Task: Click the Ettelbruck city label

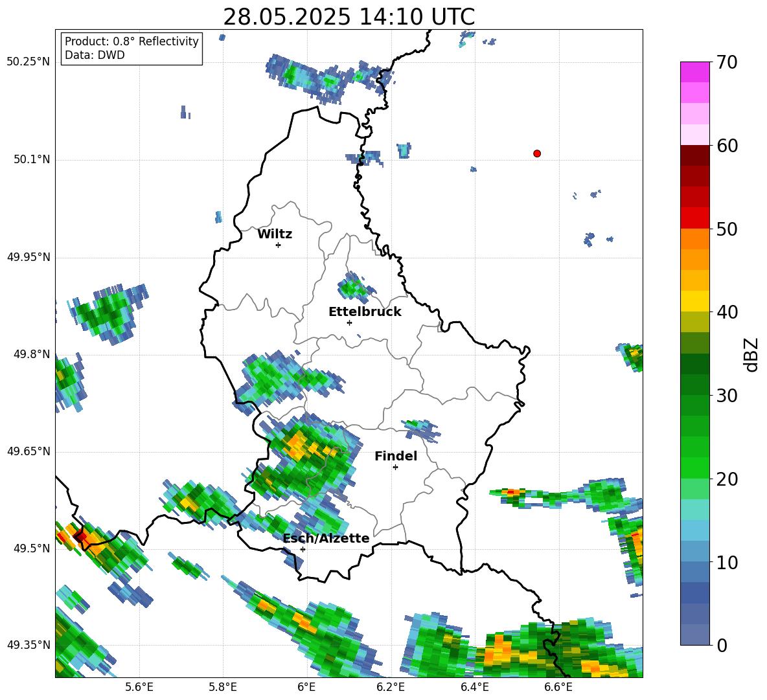Action: coord(365,312)
